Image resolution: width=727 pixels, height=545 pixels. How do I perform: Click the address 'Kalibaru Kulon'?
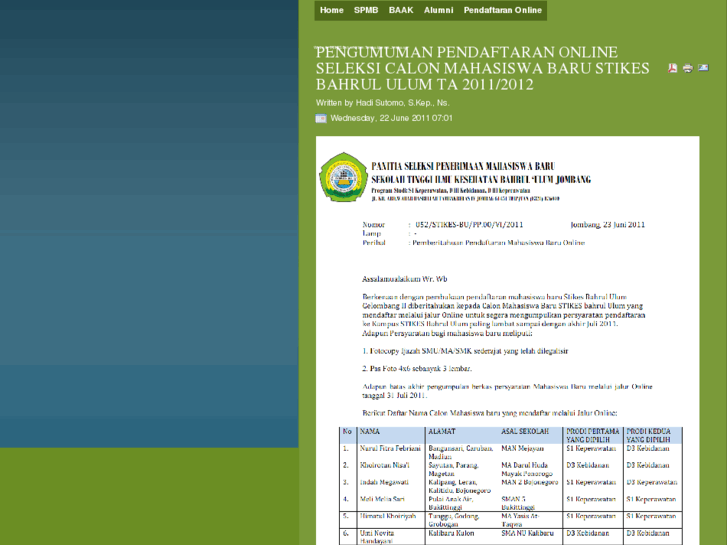point(451,533)
